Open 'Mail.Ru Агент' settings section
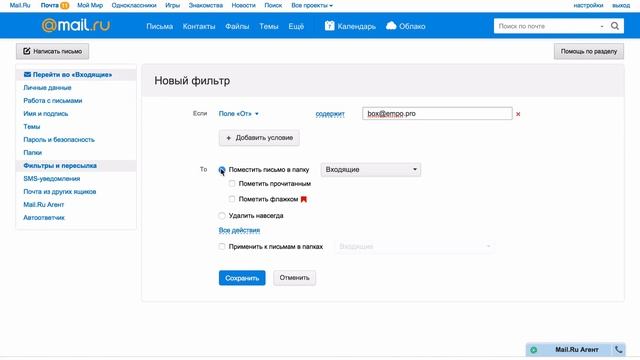Viewport: 640px width, 360px height. (44, 205)
